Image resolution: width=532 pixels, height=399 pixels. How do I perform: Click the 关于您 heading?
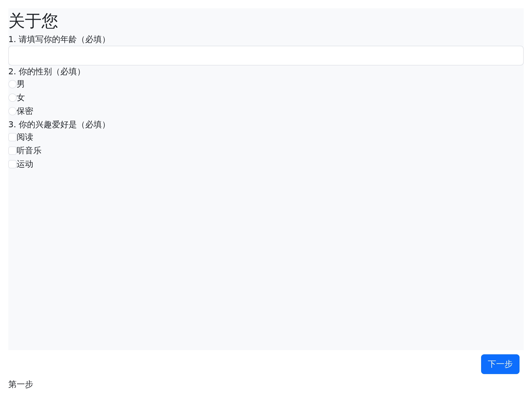click(33, 21)
